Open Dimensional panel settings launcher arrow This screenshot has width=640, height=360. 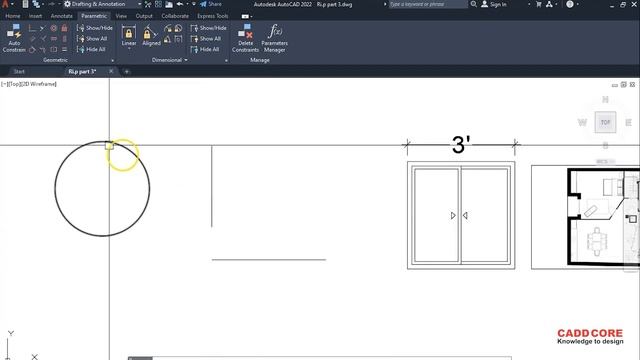(x=226, y=60)
